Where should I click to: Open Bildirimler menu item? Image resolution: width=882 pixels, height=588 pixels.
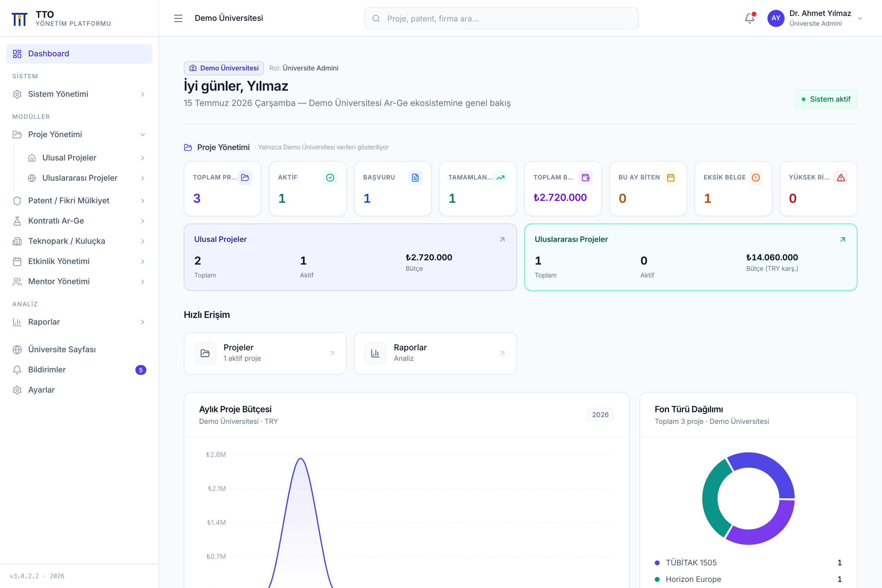79,370
